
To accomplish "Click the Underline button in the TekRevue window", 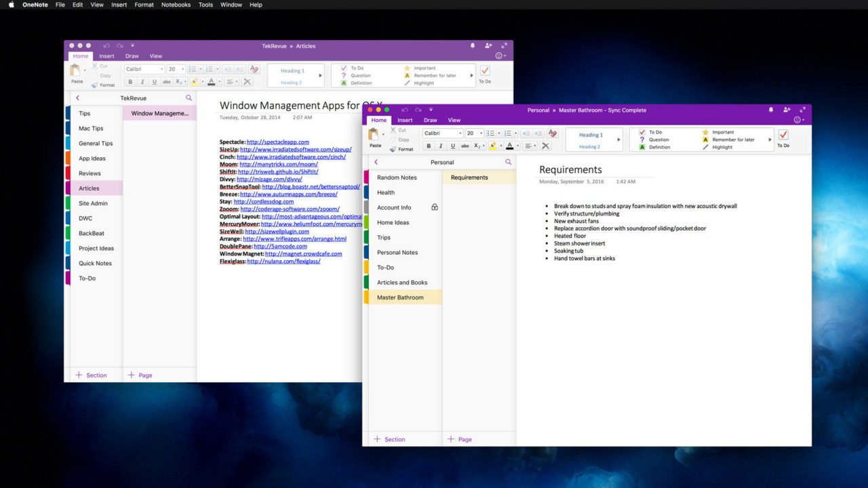I will pos(155,82).
